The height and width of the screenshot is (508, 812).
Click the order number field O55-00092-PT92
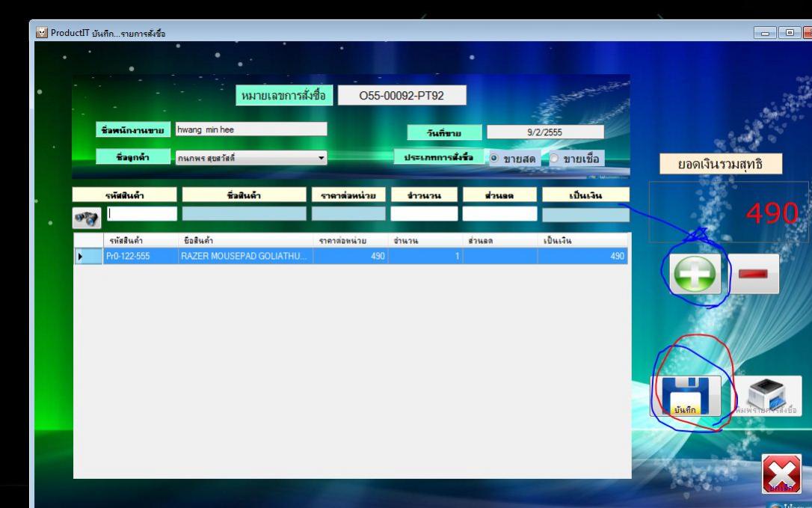(x=402, y=95)
